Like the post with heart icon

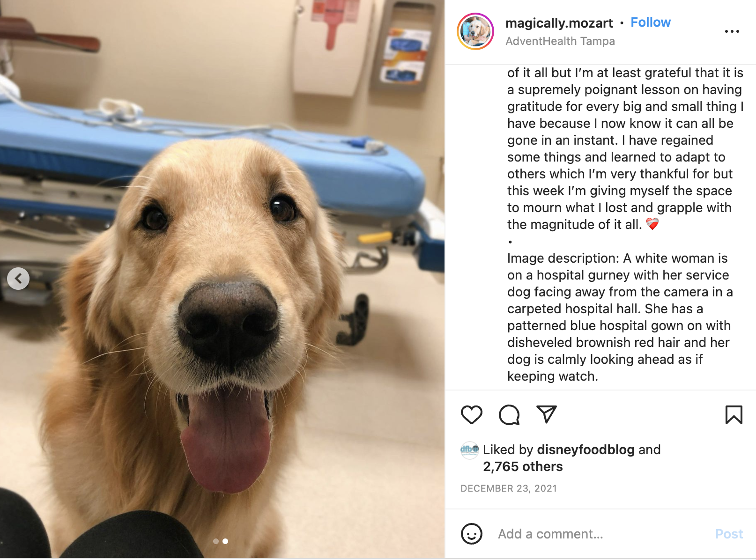click(x=471, y=415)
